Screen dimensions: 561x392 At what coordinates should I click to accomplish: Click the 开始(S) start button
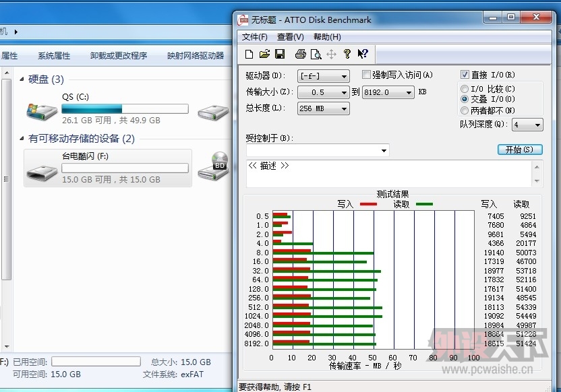click(520, 150)
